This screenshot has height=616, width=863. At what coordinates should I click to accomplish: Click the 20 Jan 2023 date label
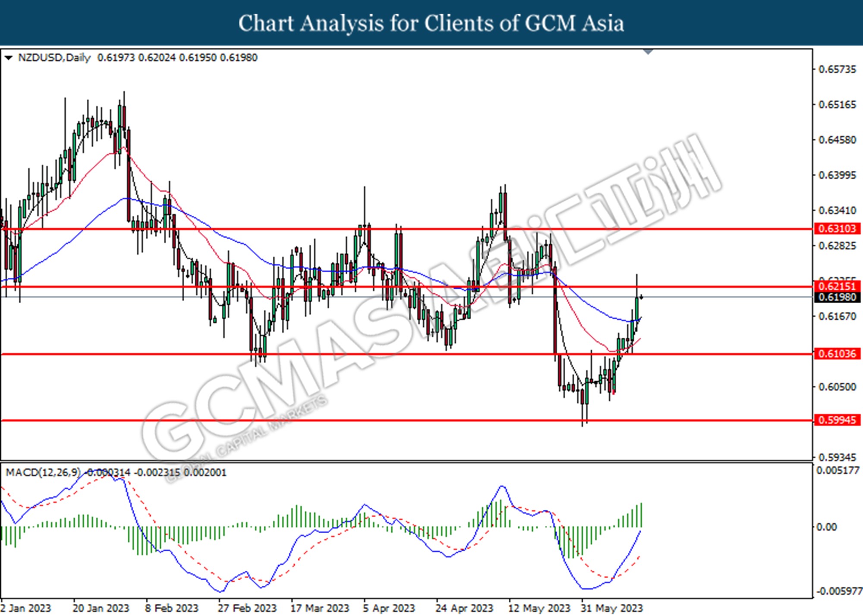coord(101,608)
